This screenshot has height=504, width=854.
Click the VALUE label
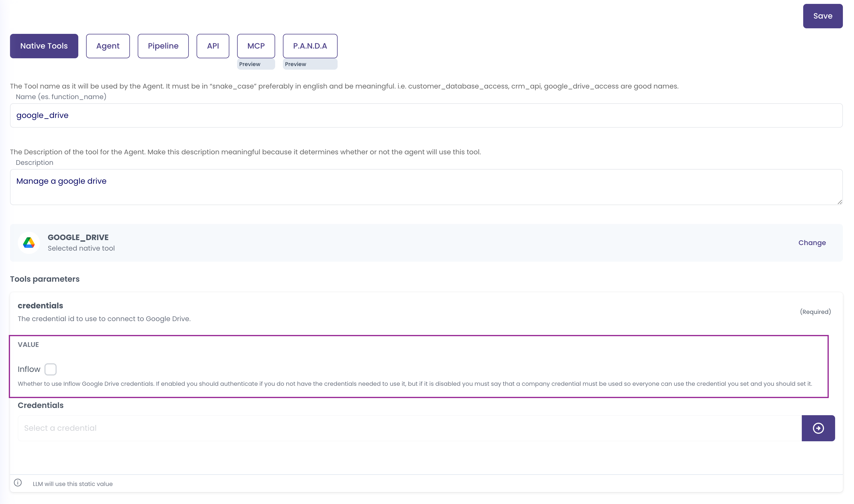(x=28, y=345)
